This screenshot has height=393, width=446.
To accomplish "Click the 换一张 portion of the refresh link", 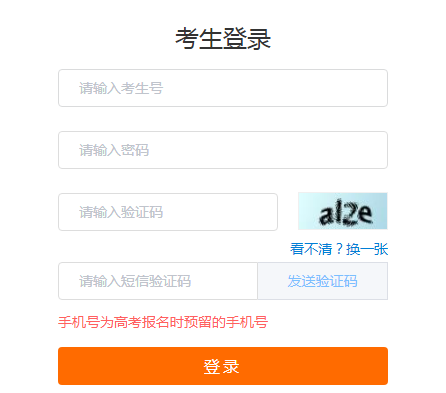I will [x=367, y=249].
